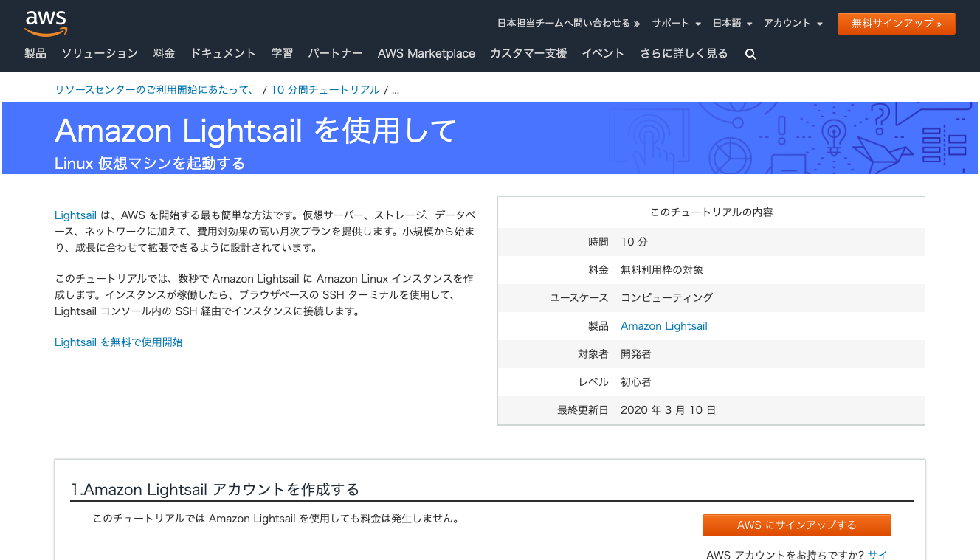
Task: Click the Lightsail link in intro paragraph
Action: (x=75, y=215)
